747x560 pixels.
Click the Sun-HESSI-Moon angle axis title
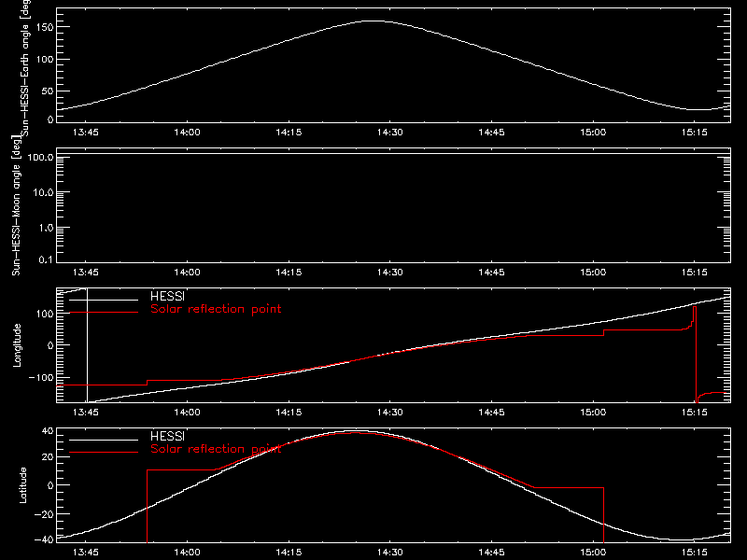tap(16, 206)
